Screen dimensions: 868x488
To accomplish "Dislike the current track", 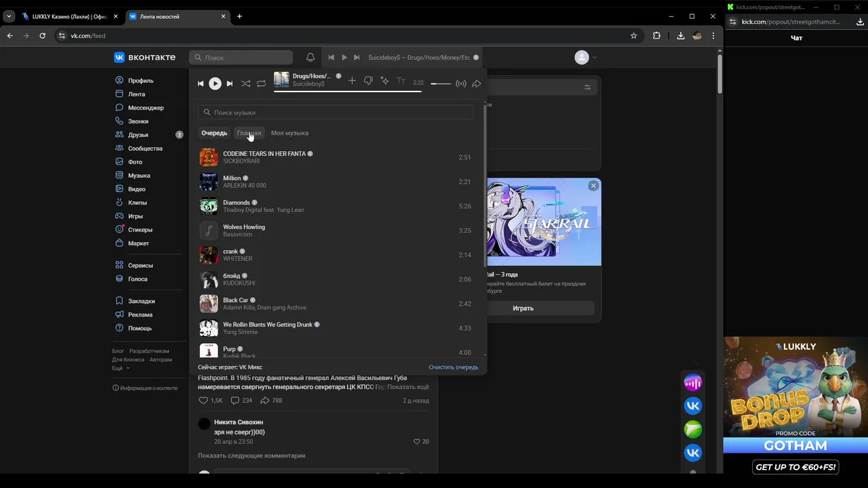I will 368,81.
